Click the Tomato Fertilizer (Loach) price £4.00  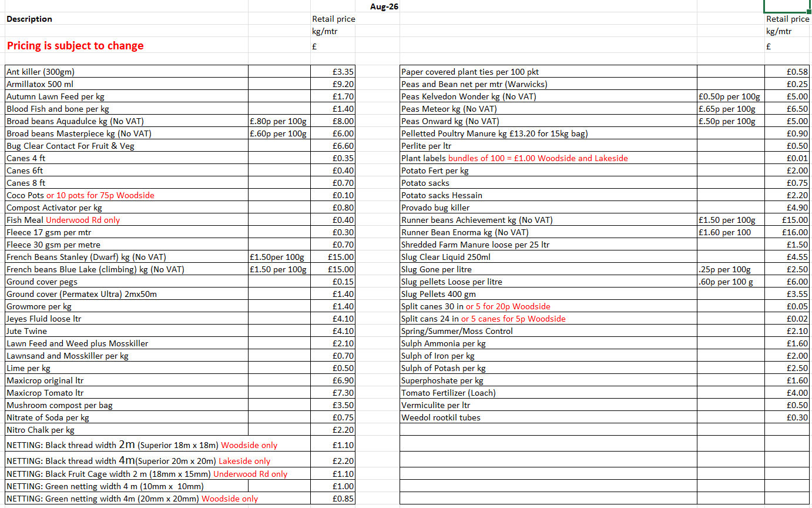[x=787, y=393]
